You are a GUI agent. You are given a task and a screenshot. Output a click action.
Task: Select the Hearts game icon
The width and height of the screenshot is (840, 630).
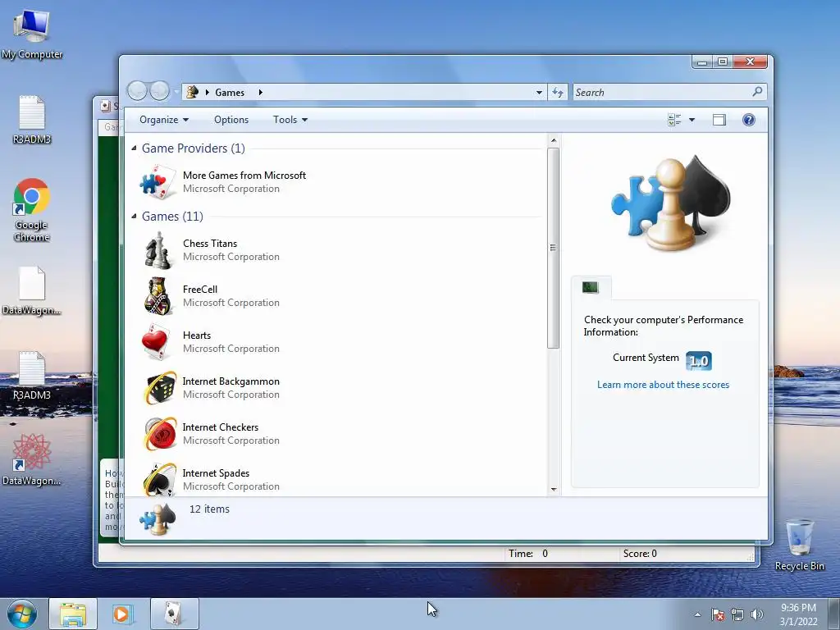(157, 342)
